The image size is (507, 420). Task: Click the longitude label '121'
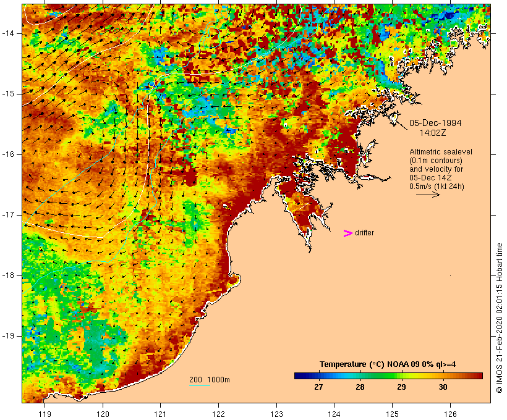161,414
